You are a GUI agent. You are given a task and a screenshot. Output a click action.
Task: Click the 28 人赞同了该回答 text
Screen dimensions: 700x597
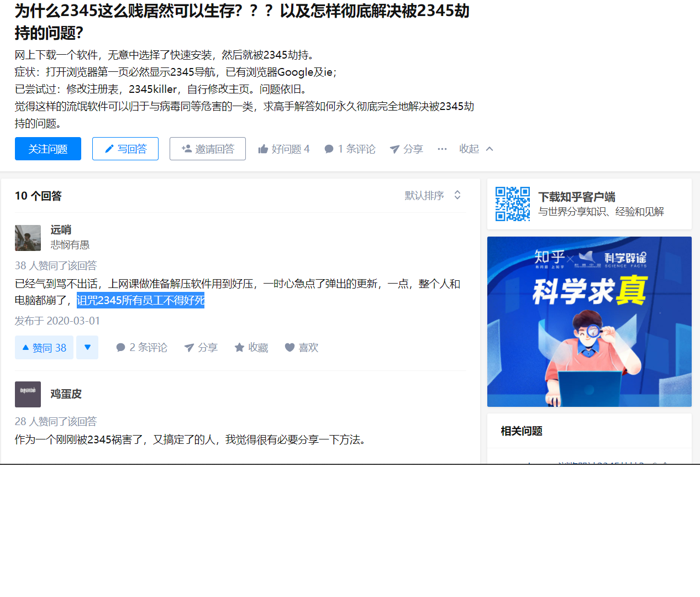[56, 421]
